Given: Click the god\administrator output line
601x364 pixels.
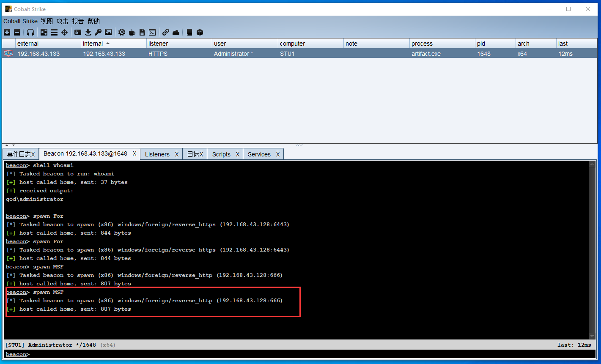Looking at the screenshot, I should coord(35,199).
